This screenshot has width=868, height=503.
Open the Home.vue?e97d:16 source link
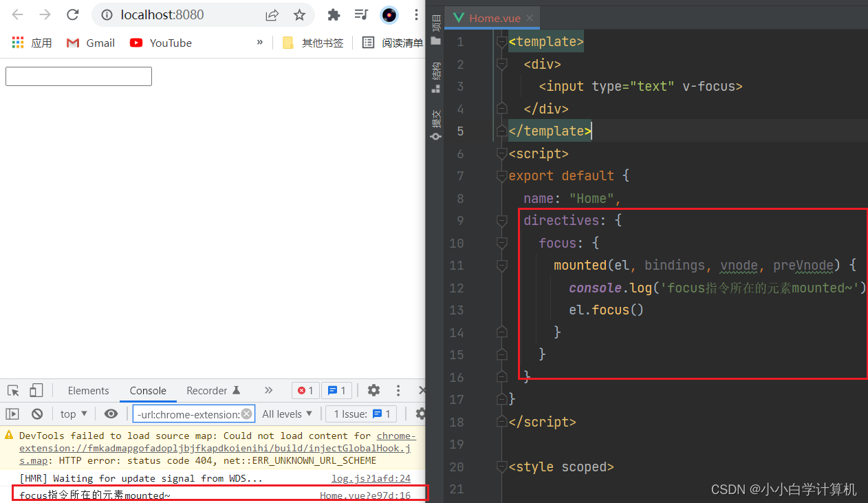pyautogui.click(x=365, y=495)
